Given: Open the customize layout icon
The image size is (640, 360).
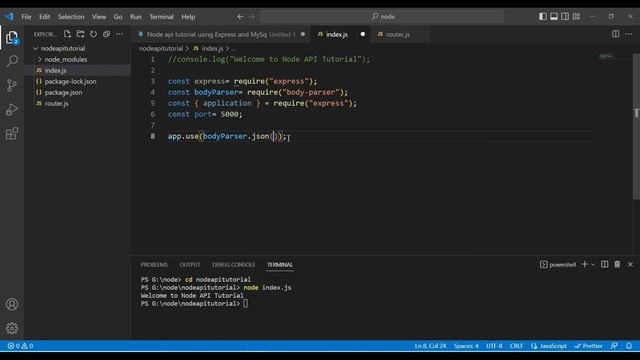Looking at the screenshot, I should pyautogui.click(x=576, y=16).
